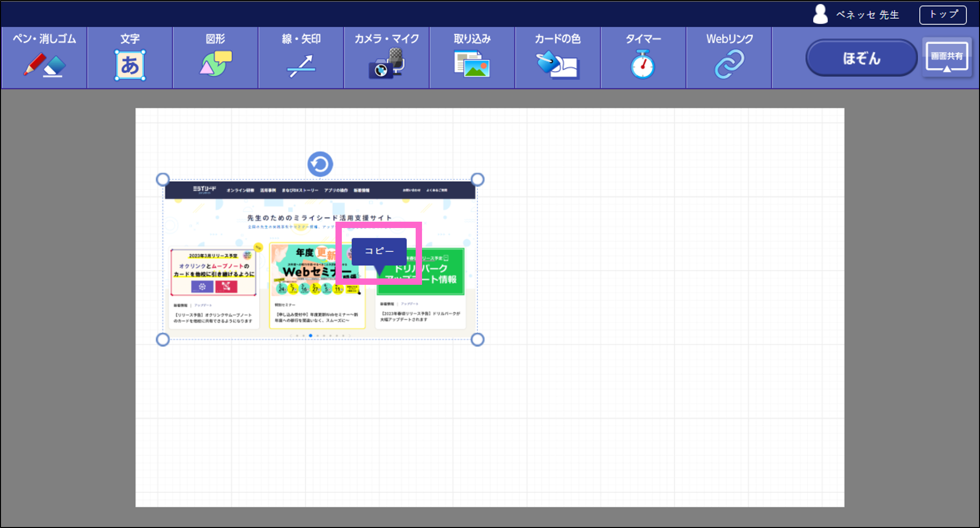Viewport: 980px width, 528px height.
Task: Open the Webリンク link tool
Action: point(729,58)
